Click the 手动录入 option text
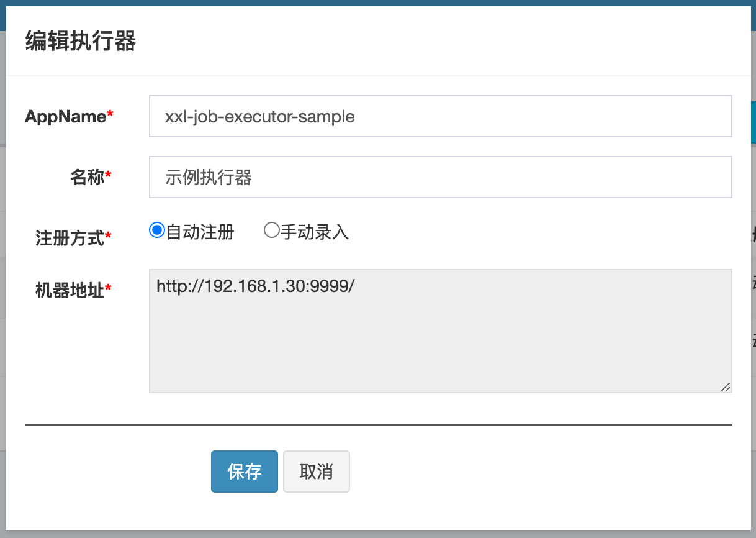 coord(315,232)
